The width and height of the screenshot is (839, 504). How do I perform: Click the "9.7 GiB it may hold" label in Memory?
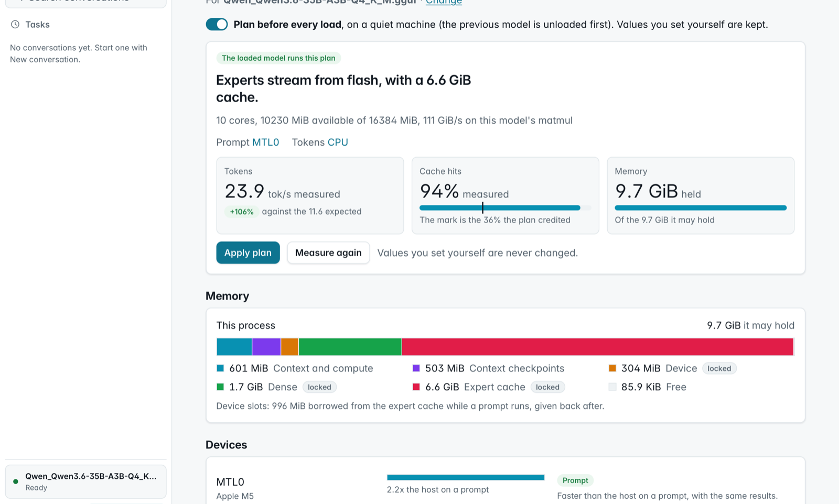[750, 325]
